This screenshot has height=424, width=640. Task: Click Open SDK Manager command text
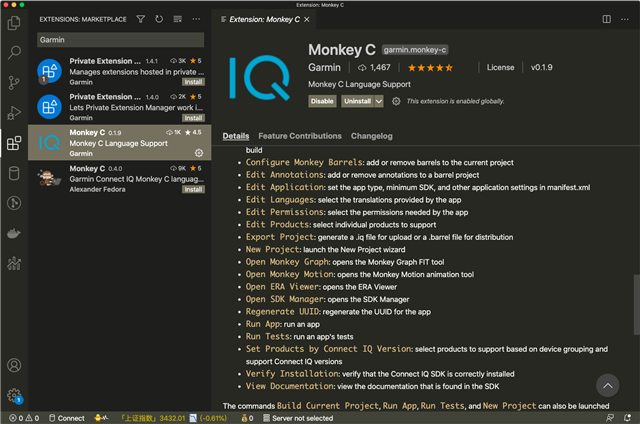click(285, 299)
